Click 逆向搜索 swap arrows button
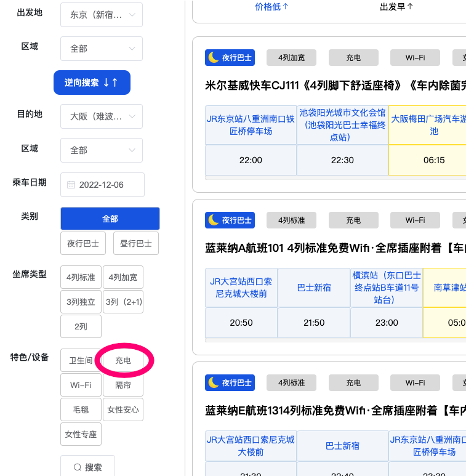The image size is (466, 476). [x=92, y=83]
